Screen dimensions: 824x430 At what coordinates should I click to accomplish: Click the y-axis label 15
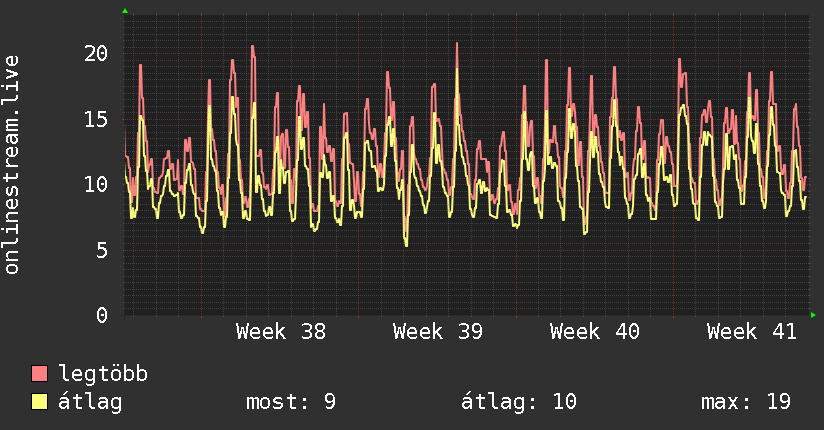point(96,119)
